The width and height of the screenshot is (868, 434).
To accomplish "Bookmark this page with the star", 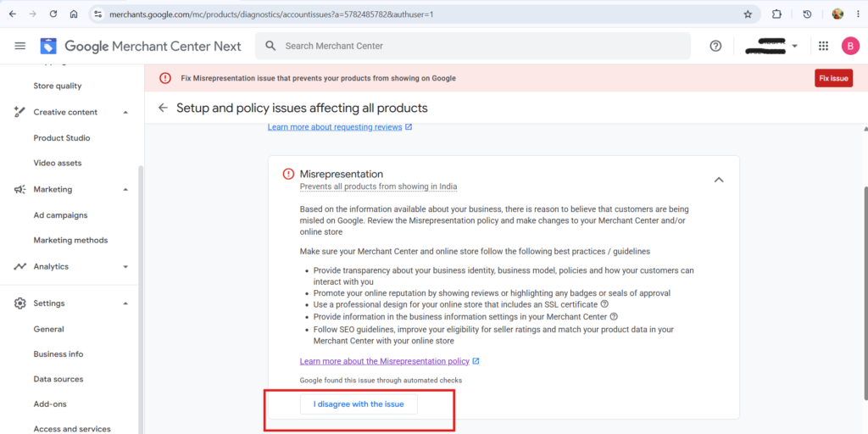I will (x=748, y=14).
